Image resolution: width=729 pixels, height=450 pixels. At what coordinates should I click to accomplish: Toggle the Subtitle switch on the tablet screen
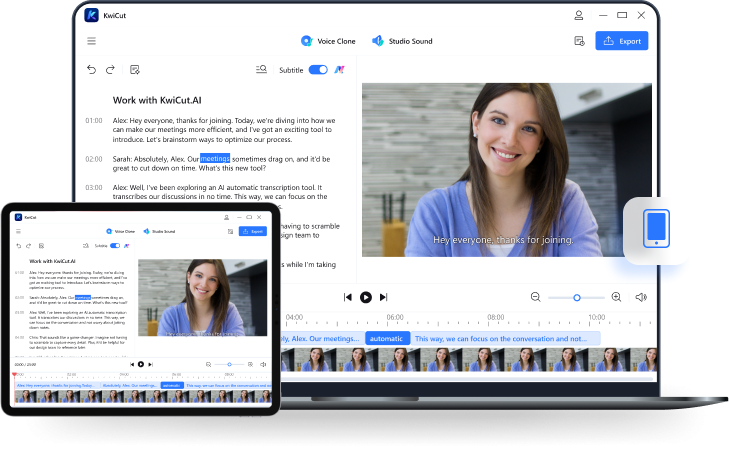tap(115, 245)
